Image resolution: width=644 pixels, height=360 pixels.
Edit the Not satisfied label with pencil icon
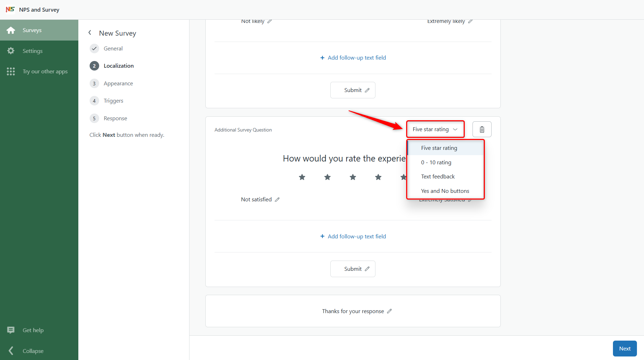pyautogui.click(x=277, y=199)
